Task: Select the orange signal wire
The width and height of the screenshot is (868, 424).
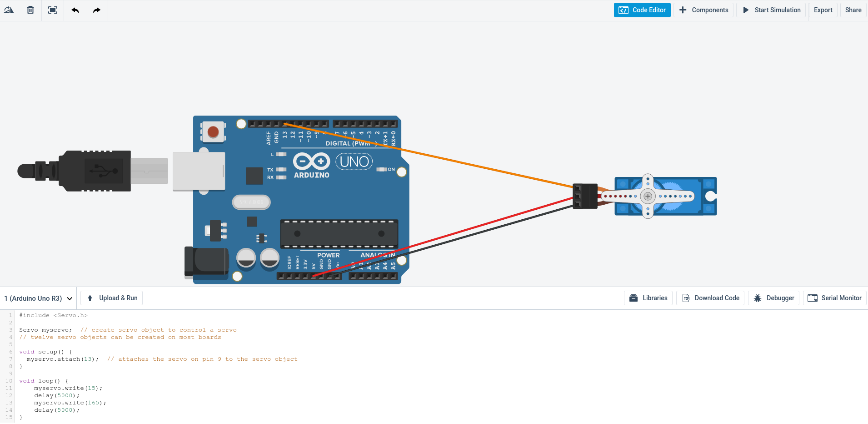Action: 427,155
